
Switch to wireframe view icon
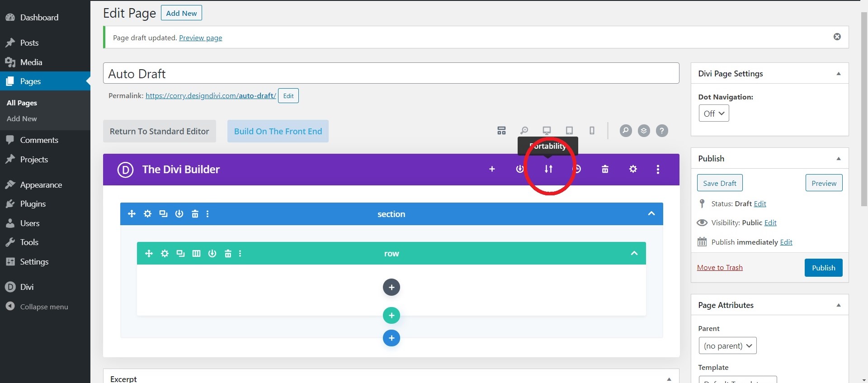click(501, 131)
